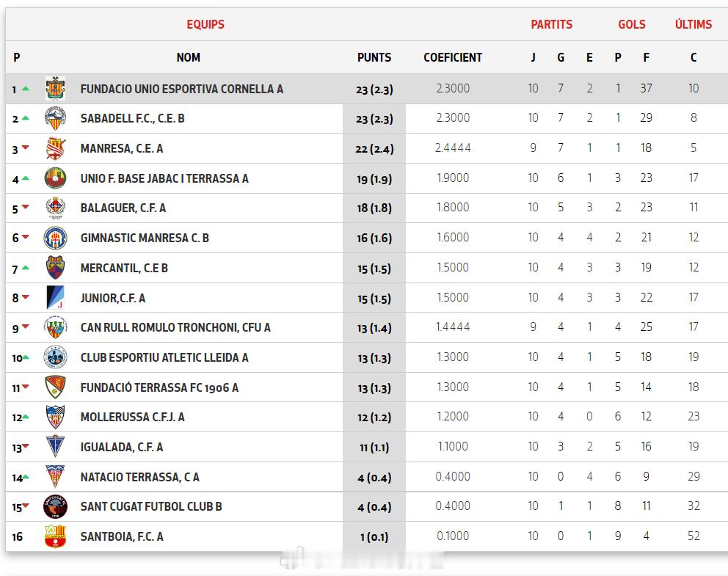This screenshot has width=728, height=576.
Task: Click the GOLS header group
Action: [x=631, y=25]
